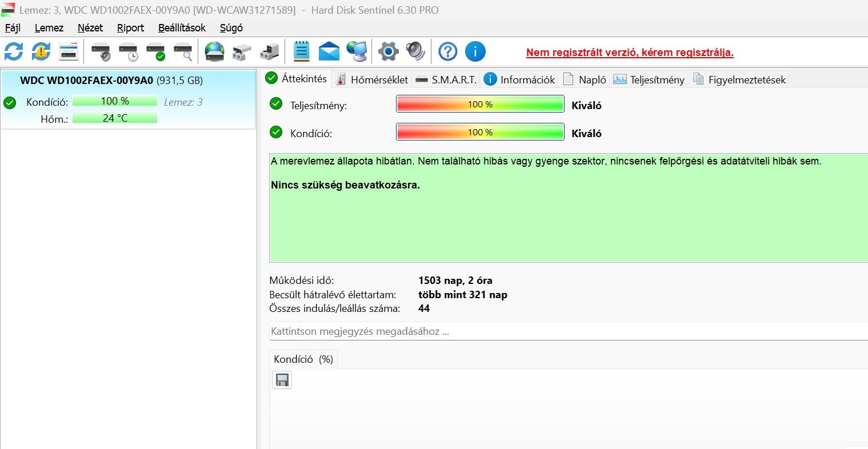Viewport: 868px width, 449px height.
Task: Click the Kiváló rating next to Kondíció
Action: (x=586, y=134)
